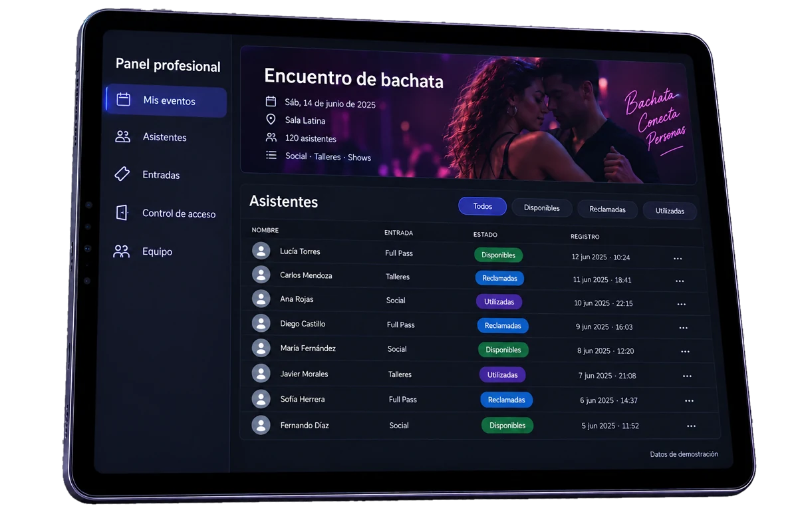Click the Sala Latina venue text
The height and width of the screenshot is (532, 798).
[x=305, y=120]
